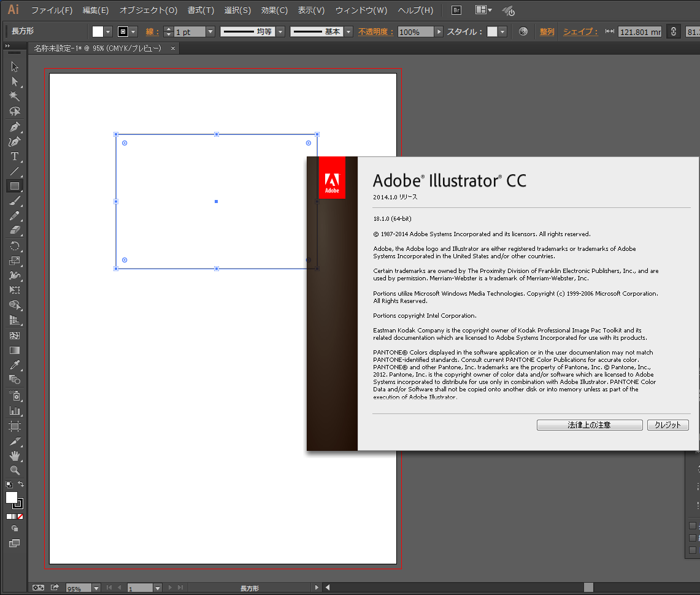Viewport: 700px width, 595px height.
Task: Open Adobe Bridge via Br icon
Action: (x=456, y=10)
